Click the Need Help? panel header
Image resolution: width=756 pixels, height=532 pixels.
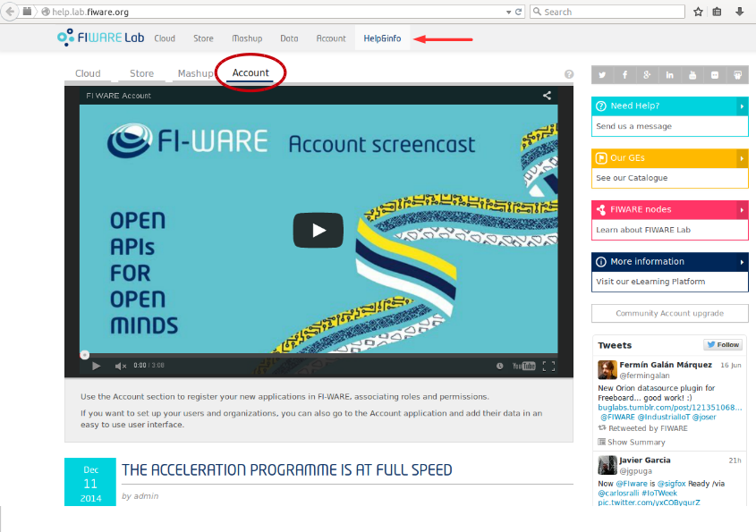[670, 106]
